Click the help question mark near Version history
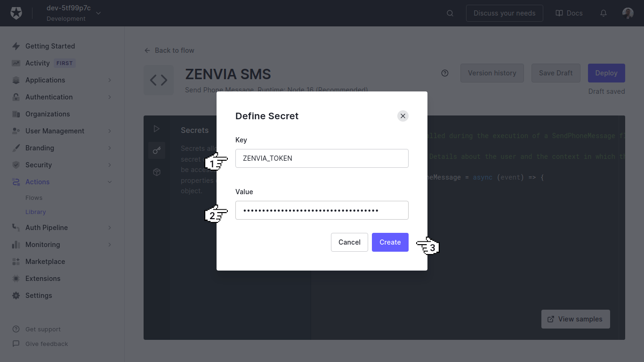The width and height of the screenshot is (644, 362). tap(444, 73)
